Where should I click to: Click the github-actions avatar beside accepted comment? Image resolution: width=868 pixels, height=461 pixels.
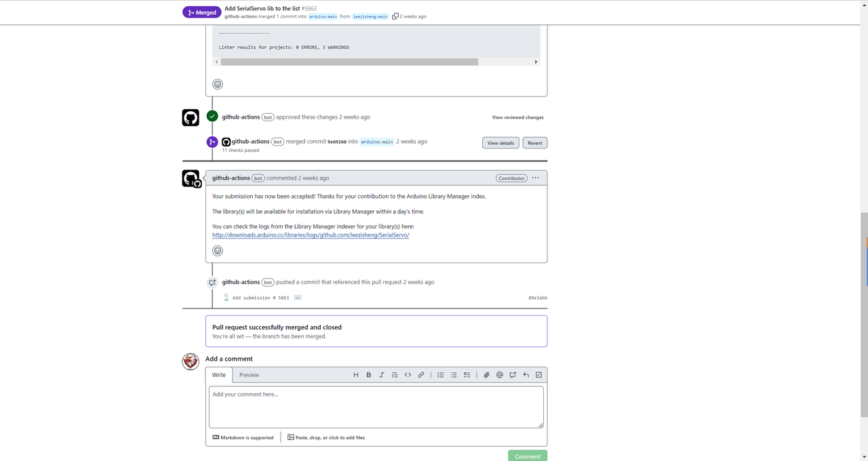pos(191,178)
